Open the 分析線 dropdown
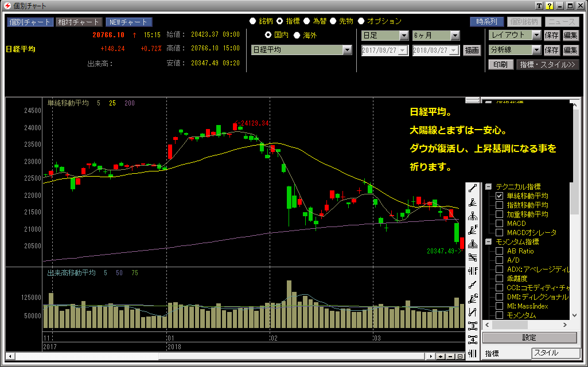The image size is (588, 367). pyautogui.click(x=536, y=50)
